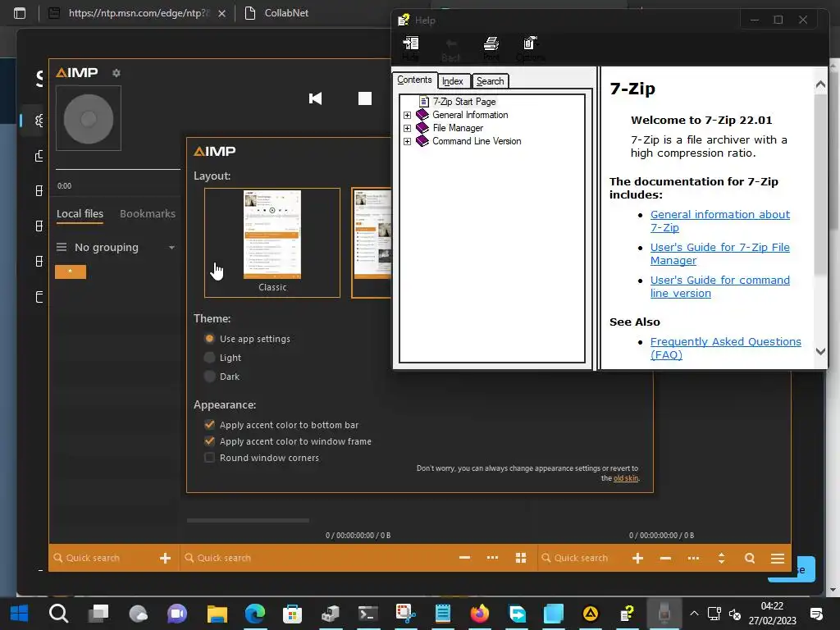Viewport: 840px width, 630px height.
Task: Uncheck Apply accent color to window frame
Action: [209, 441]
